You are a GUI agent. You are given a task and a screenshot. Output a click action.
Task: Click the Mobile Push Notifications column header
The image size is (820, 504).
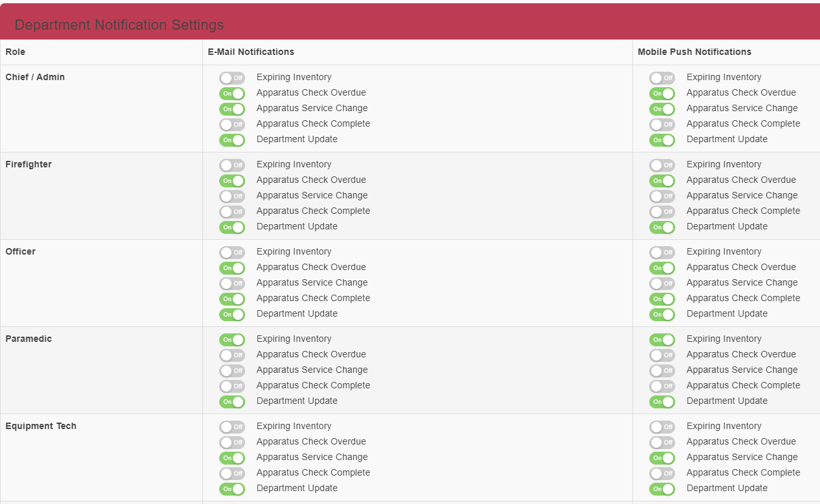click(x=694, y=52)
